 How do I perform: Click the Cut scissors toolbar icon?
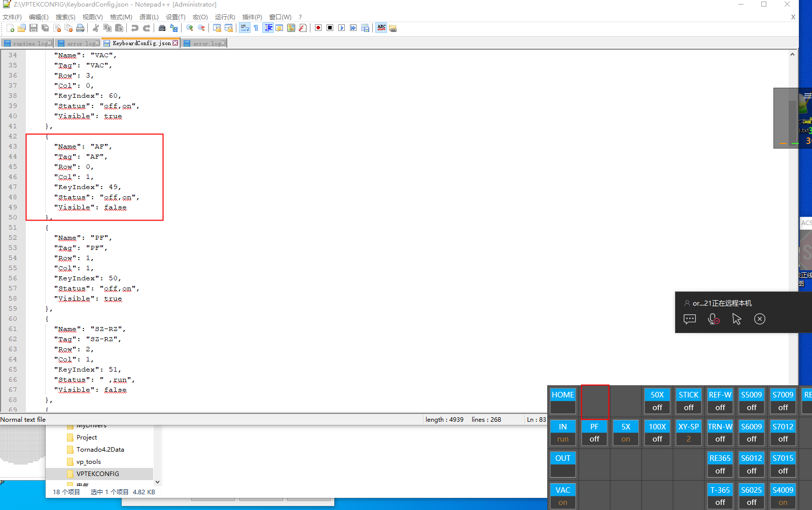pos(95,28)
